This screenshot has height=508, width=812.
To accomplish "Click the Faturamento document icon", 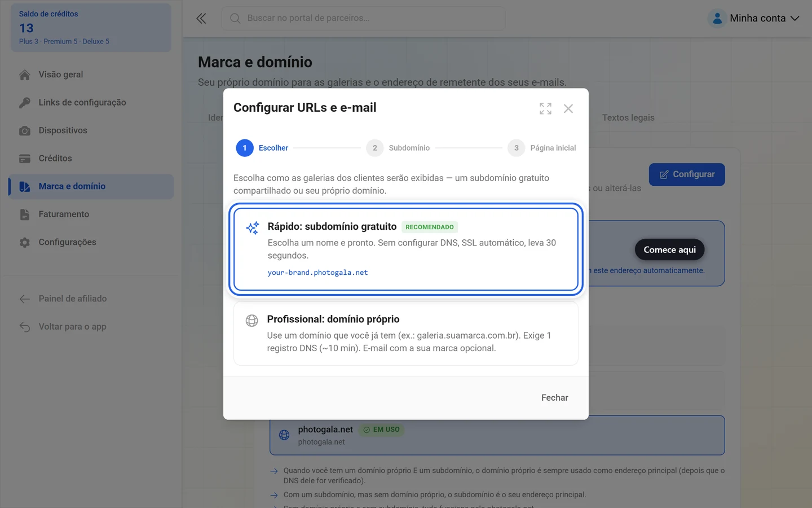I will [x=25, y=214].
